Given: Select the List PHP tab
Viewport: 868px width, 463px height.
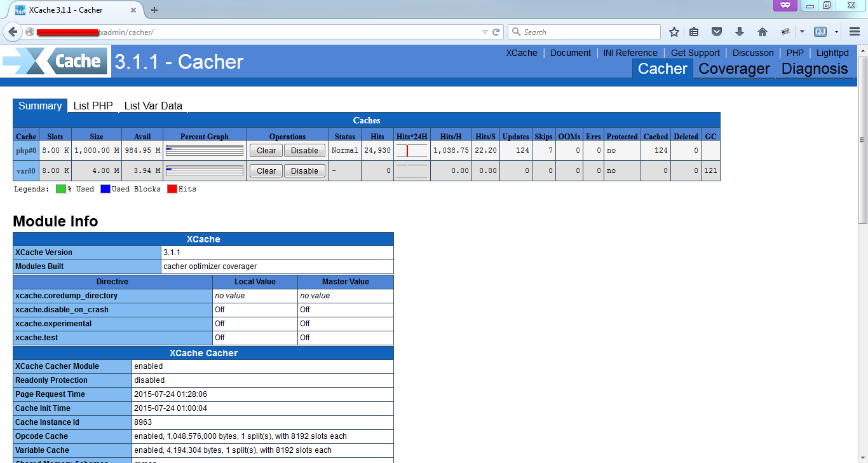Looking at the screenshot, I should (93, 106).
